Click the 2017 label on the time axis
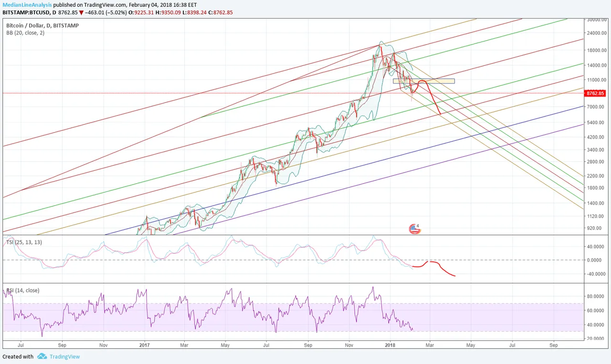611x364 pixels. (x=144, y=344)
